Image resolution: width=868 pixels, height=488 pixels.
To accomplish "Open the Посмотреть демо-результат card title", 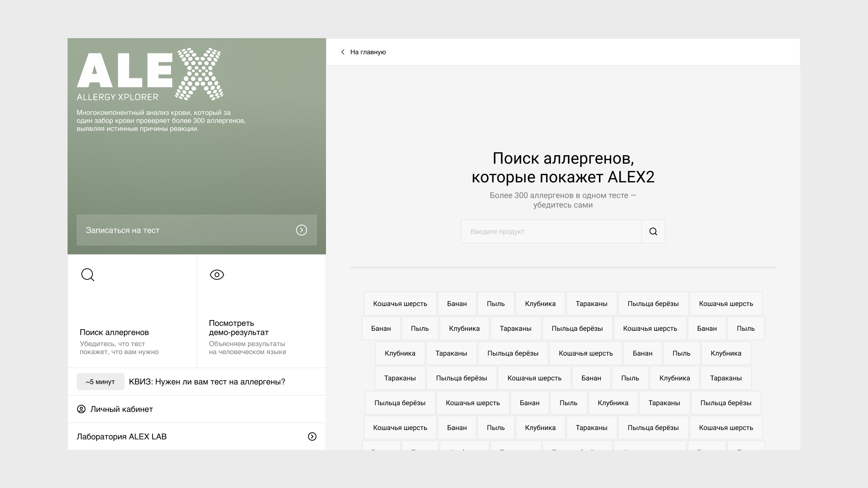I will [239, 328].
